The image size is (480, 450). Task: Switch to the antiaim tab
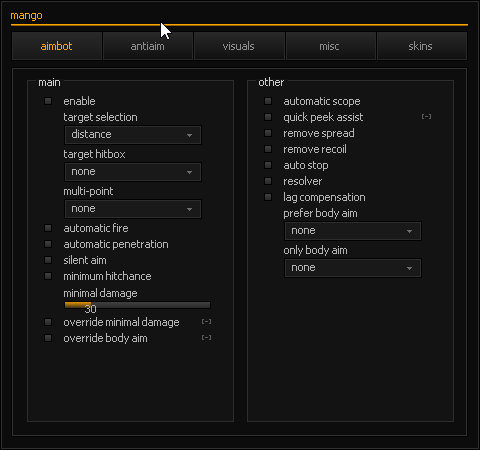(148, 46)
